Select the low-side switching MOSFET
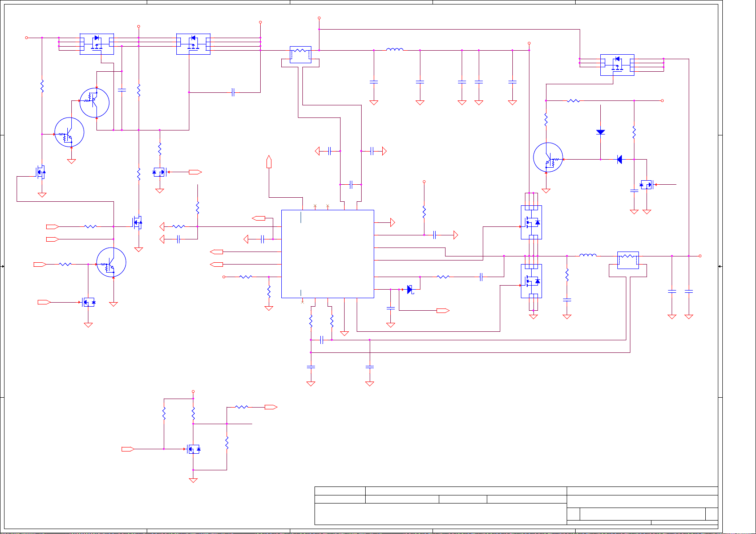 click(x=531, y=281)
